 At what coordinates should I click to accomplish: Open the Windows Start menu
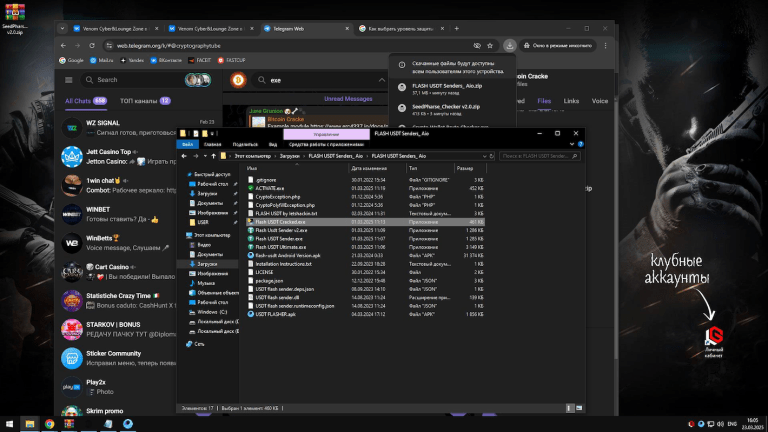[9, 424]
